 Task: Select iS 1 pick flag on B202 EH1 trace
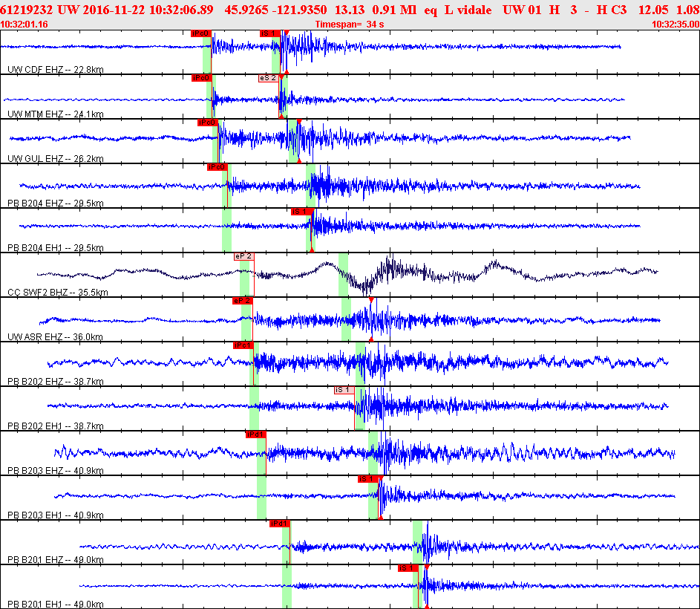pyautogui.click(x=344, y=390)
